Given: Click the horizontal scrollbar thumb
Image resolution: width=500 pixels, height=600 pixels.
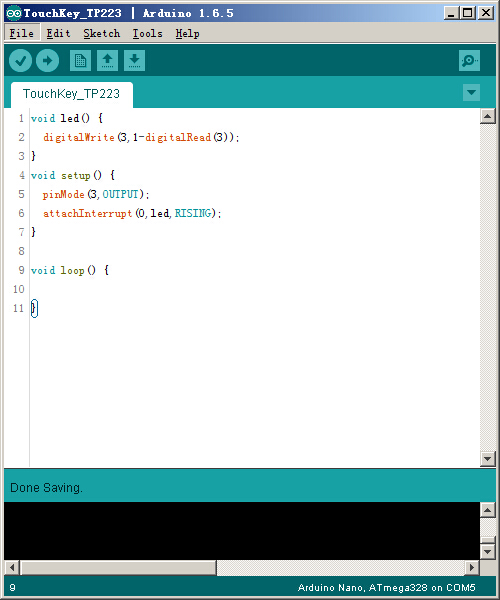Looking at the screenshot, I should pos(118,567).
